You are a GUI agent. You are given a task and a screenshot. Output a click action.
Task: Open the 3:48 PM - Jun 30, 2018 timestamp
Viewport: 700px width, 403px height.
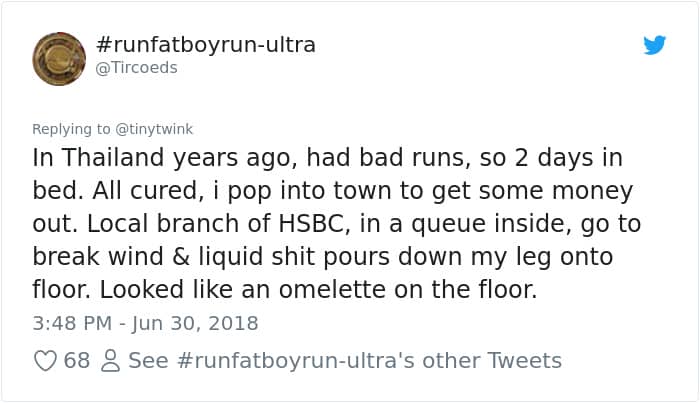pyautogui.click(x=145, y=323)
